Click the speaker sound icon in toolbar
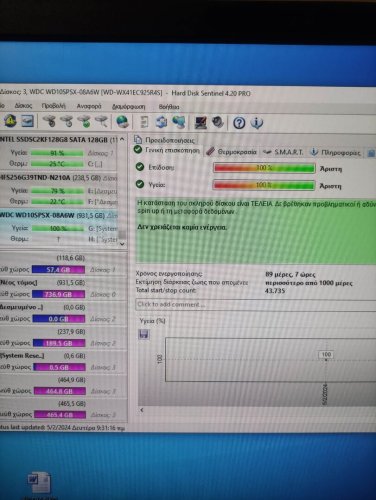Image resolution: width=376 pixels, height=500 pixels. coord(218,122)
